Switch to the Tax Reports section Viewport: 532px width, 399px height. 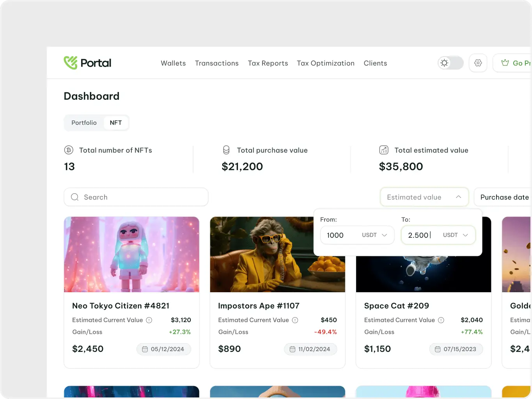click(268, 63)
